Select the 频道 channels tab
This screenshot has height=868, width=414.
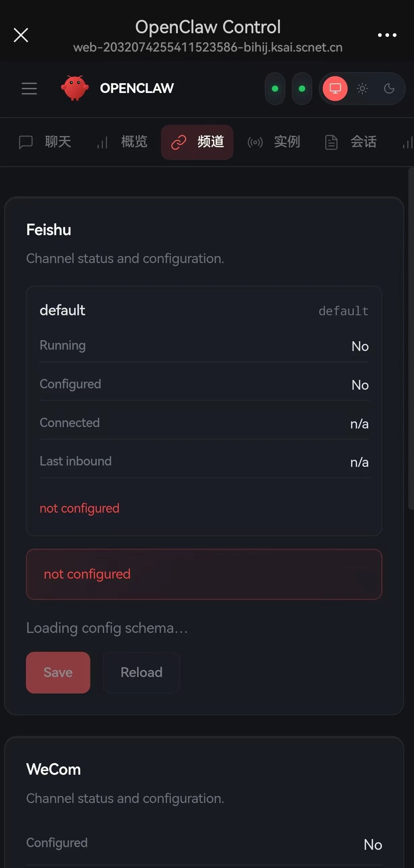click(x=197, y=142)
